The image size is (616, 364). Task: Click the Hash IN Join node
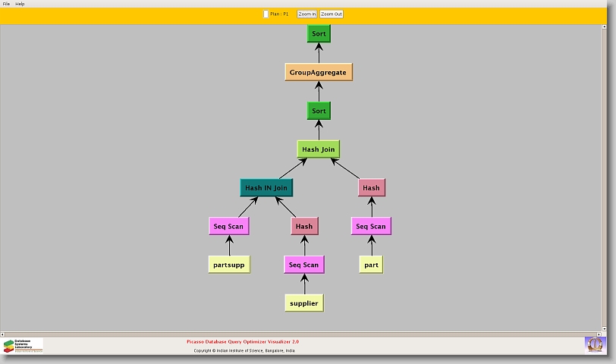point(266,187)
